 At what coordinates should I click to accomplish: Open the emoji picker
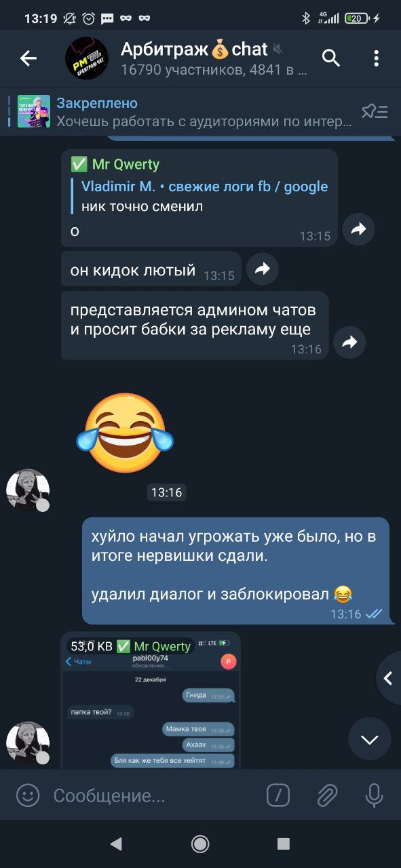(x=28, y=795)
